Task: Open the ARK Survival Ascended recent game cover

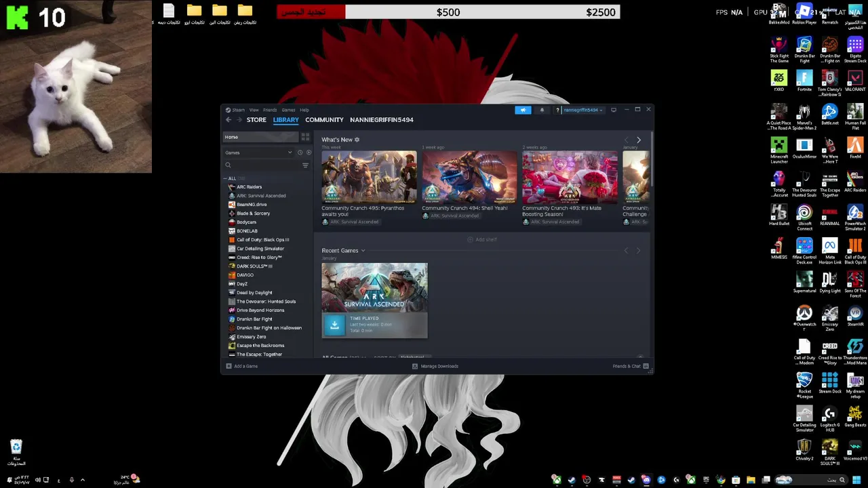Action: (374, 287)
